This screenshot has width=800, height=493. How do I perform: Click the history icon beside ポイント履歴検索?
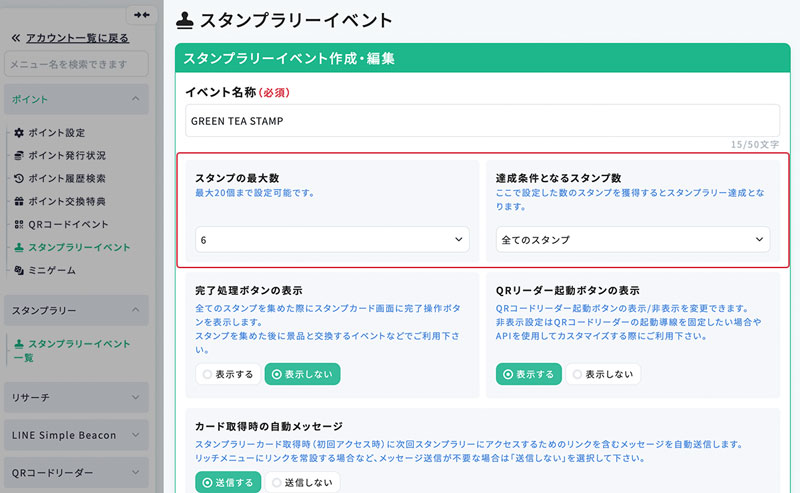point(19,179)
